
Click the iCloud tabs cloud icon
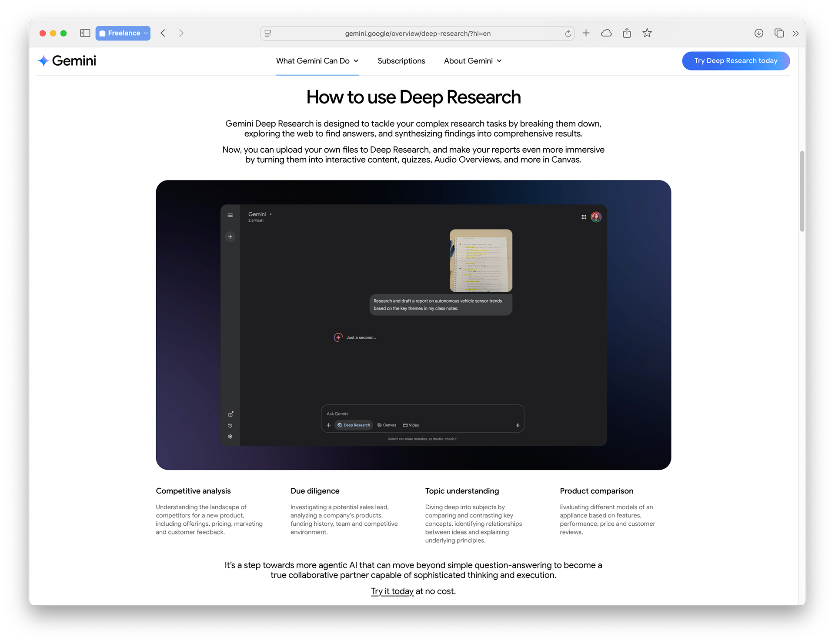[606, 33]
